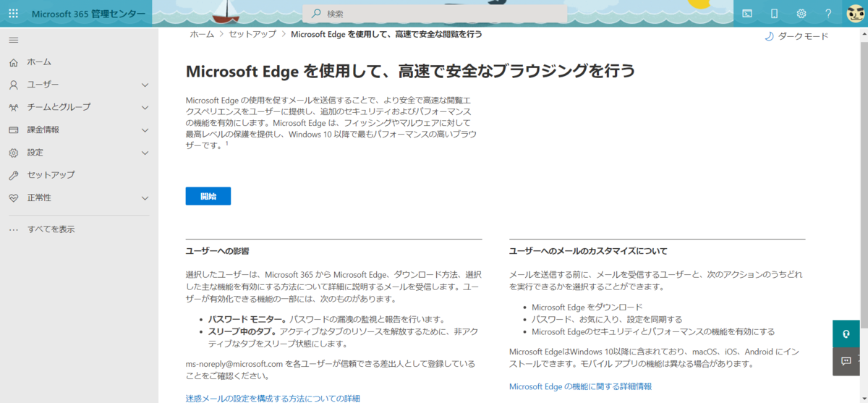Open the mobile app icon in header
The image size is (868, 403).
pos(774,13)
